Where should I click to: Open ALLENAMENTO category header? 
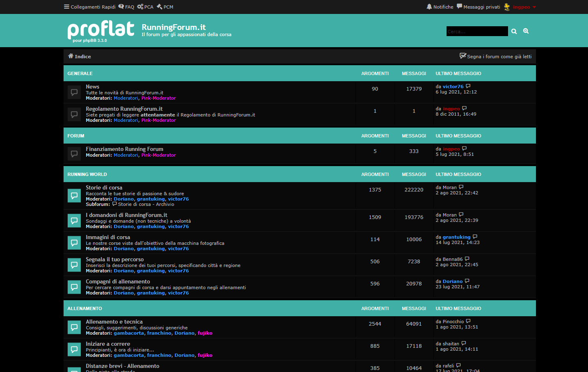(85, 308)
